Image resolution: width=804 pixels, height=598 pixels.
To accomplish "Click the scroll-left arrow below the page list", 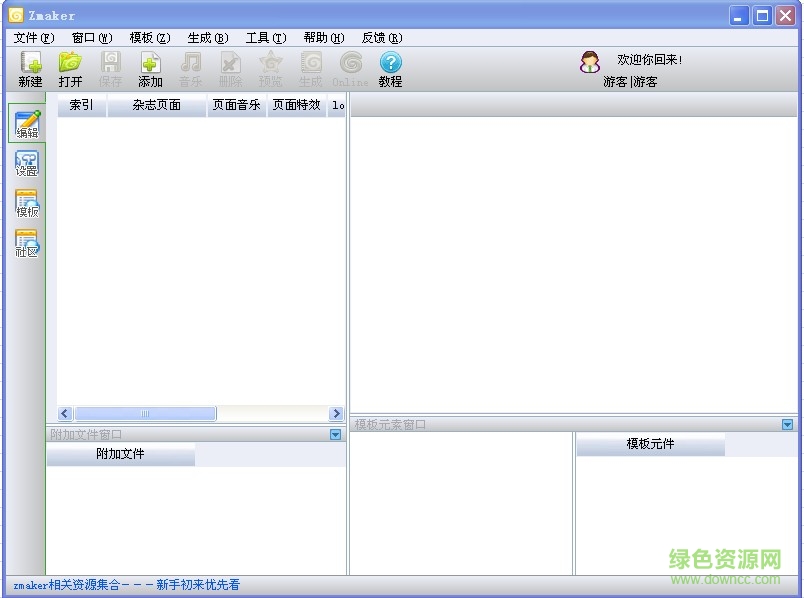I will (65, 413).
